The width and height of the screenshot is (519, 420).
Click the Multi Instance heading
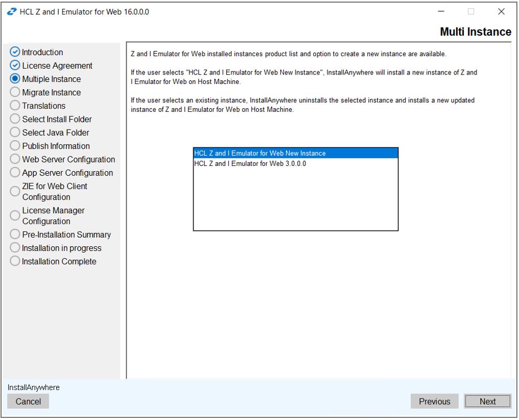[475, 32]
